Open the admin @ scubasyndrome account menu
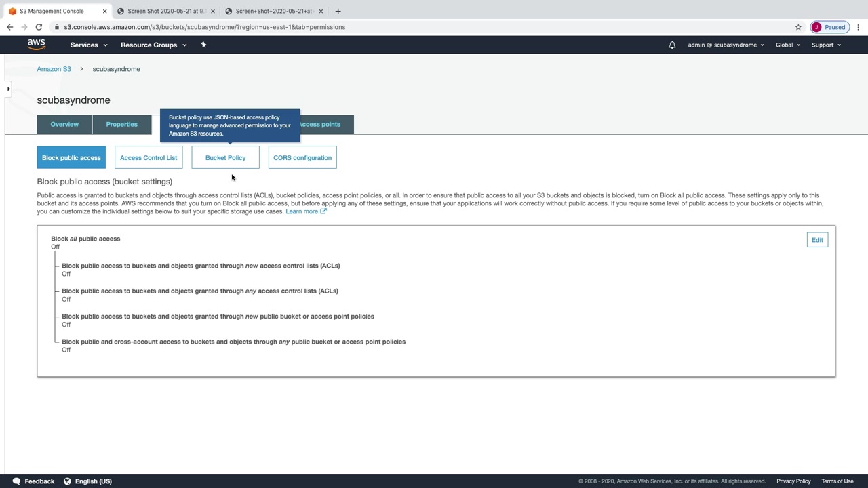The image size is (868, 488). point(726,45)
